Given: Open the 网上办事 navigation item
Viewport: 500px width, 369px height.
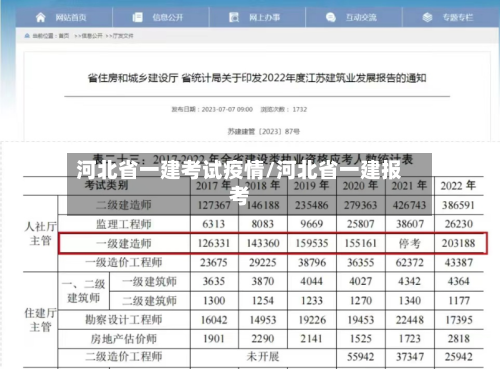Looking at the screenshot, I should pyautogui.click(x=265, y=17).
